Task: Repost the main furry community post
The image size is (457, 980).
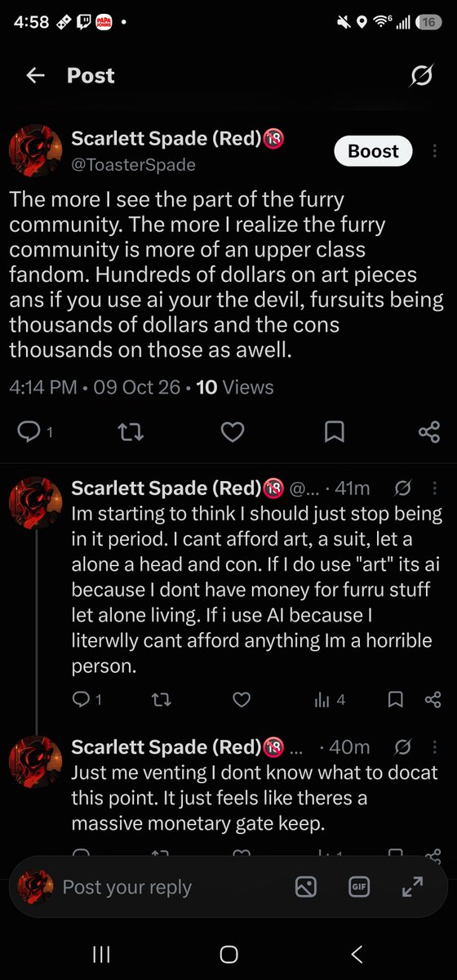Action: coord(131,432)
